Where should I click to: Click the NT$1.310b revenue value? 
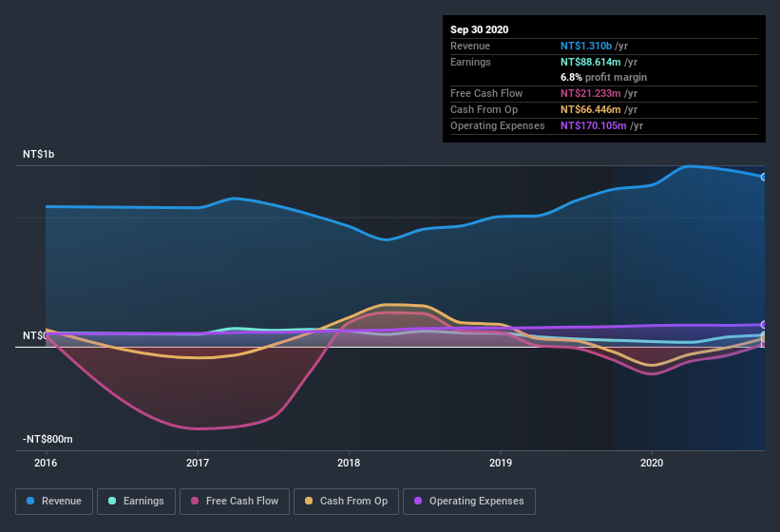click(586, 46)
